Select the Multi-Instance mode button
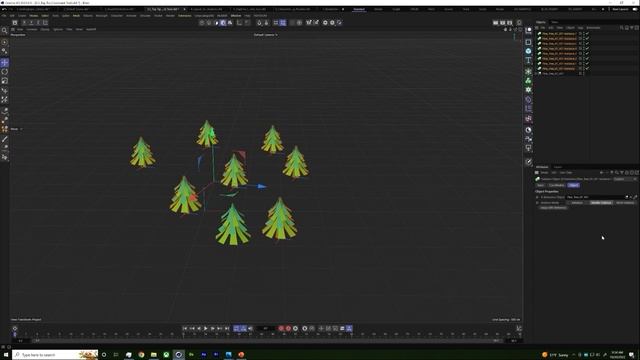The height and width of the screenshot is (360, 640). pyautogui.click(x=625, y=202)
